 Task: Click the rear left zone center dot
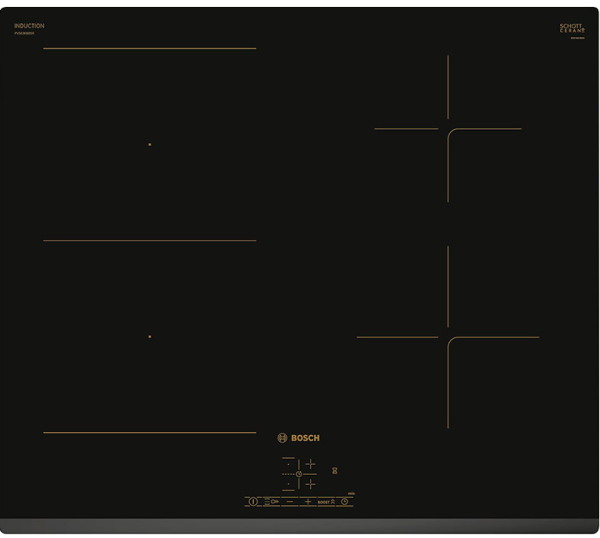click(x=150, y=144)
